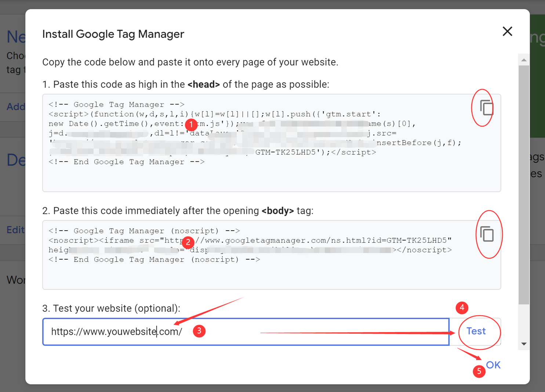The image size is (545, 392).
Task: Click red annotation marker number 4
Action: [462, 308]
